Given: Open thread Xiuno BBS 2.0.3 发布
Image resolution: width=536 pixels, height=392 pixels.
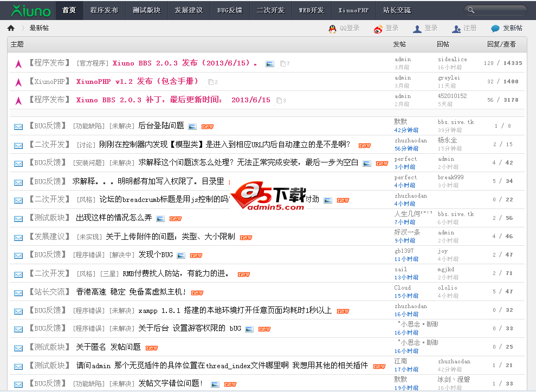Looking at the screenshot, I should (185, 63).
